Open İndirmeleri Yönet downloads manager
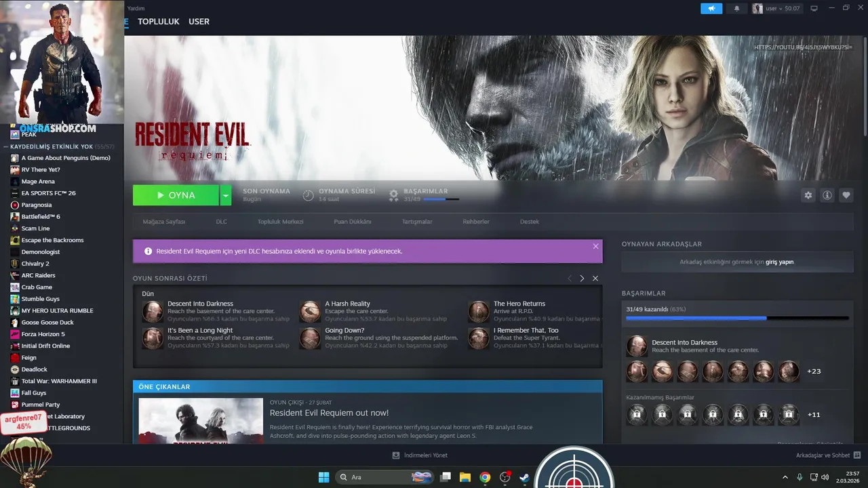 tap(420, 455)
